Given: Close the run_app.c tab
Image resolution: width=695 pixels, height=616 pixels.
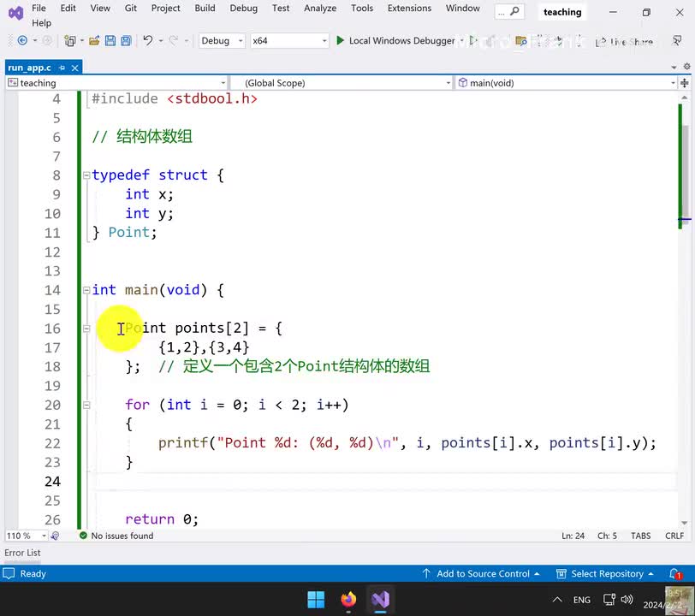Looking at the screenshot, I should tap(75, 68).
